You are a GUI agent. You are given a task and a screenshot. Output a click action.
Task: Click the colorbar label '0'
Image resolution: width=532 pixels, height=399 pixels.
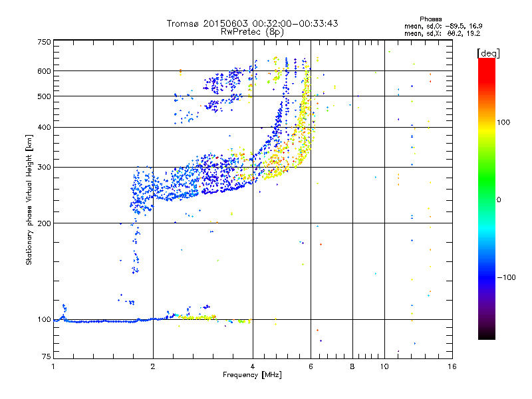(x=499, y=200)
